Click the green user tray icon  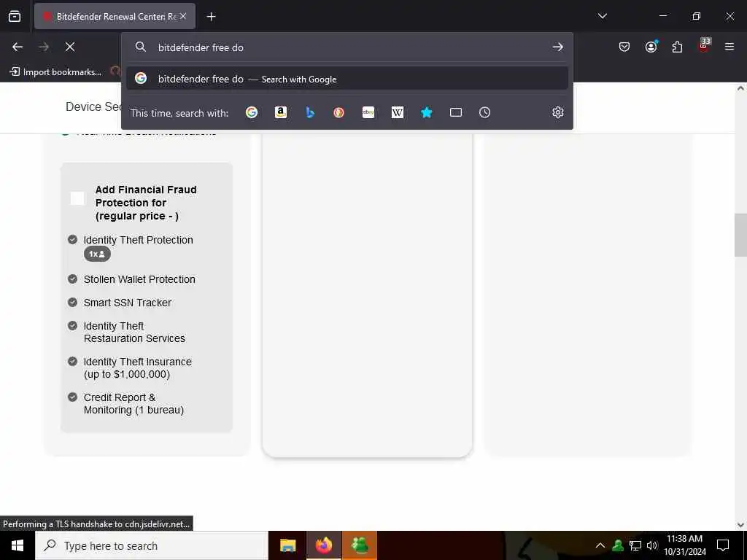coord(618,545)
